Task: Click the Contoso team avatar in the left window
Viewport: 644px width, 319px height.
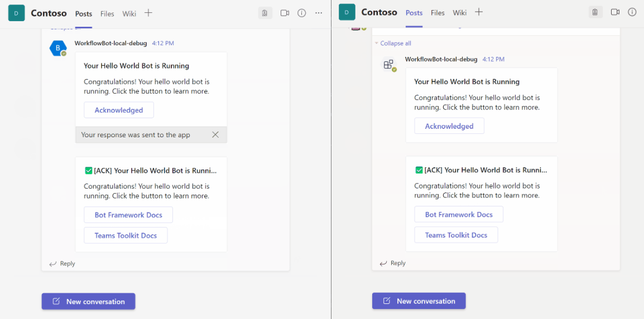Action: point(16,13)
